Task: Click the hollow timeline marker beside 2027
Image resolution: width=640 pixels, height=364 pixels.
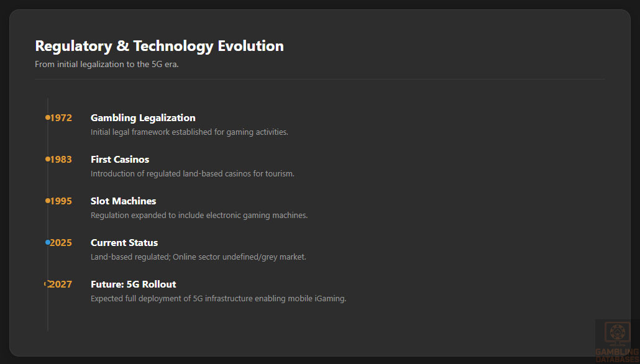Action: pyautogui.click(x=47, y=284)
